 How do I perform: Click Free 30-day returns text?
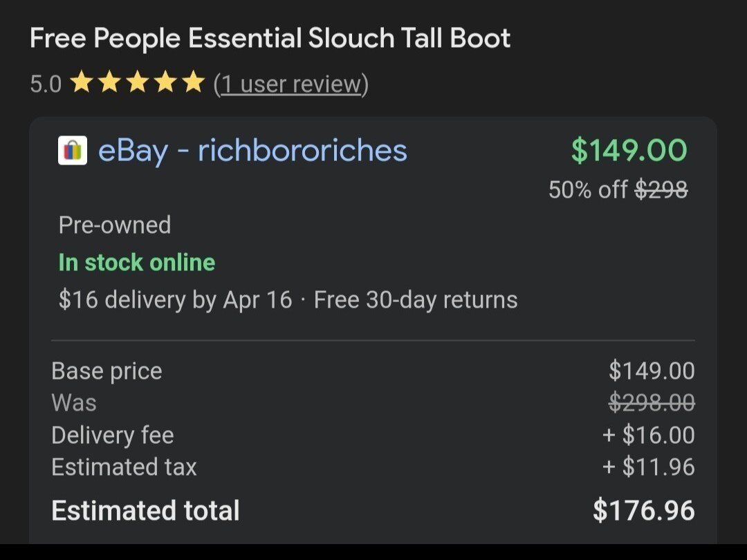point(416,299)
